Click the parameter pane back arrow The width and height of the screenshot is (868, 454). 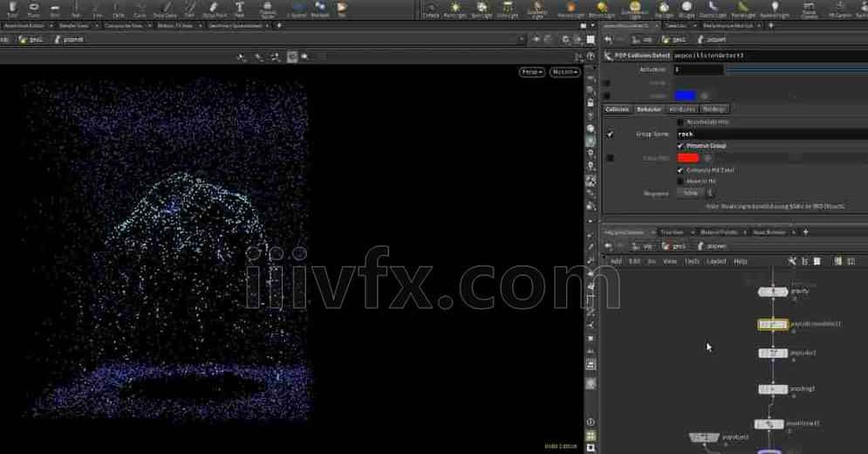(x=609, y=39)
